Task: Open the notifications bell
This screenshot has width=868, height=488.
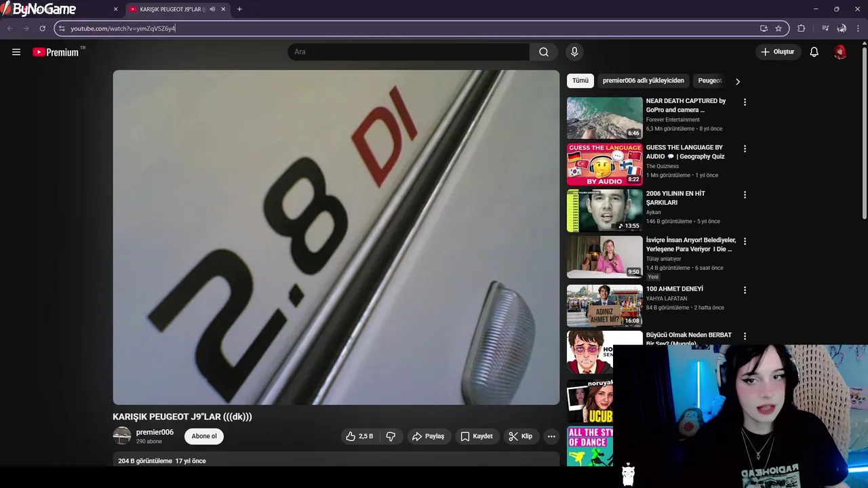Action: click(814, 52)
